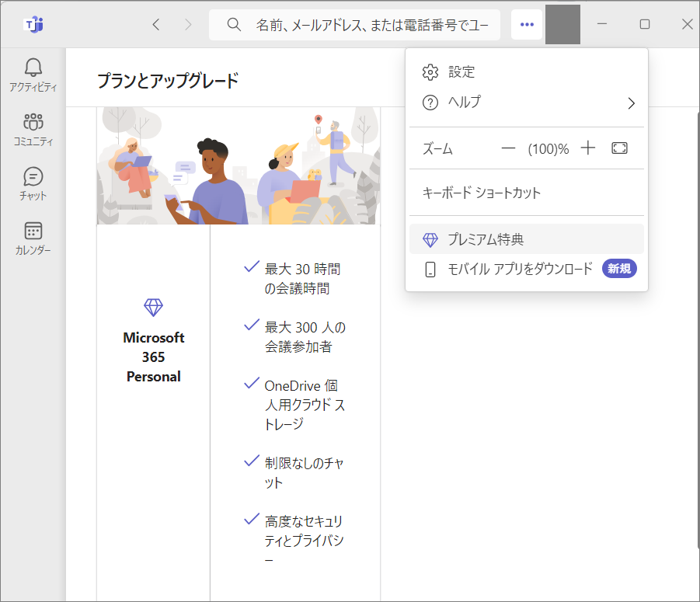Viewport: 700px width, 602px height.
Task: Click the Microsoft 365 Personal plan label
Action: [154, 357]
